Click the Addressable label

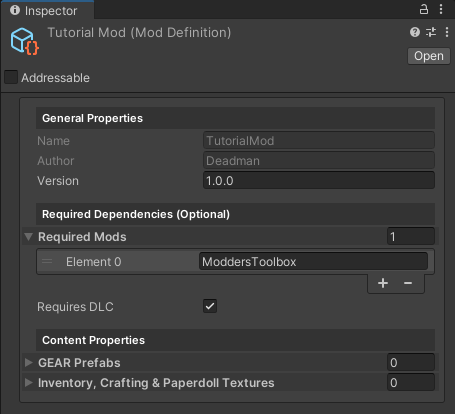click(56, 78)
